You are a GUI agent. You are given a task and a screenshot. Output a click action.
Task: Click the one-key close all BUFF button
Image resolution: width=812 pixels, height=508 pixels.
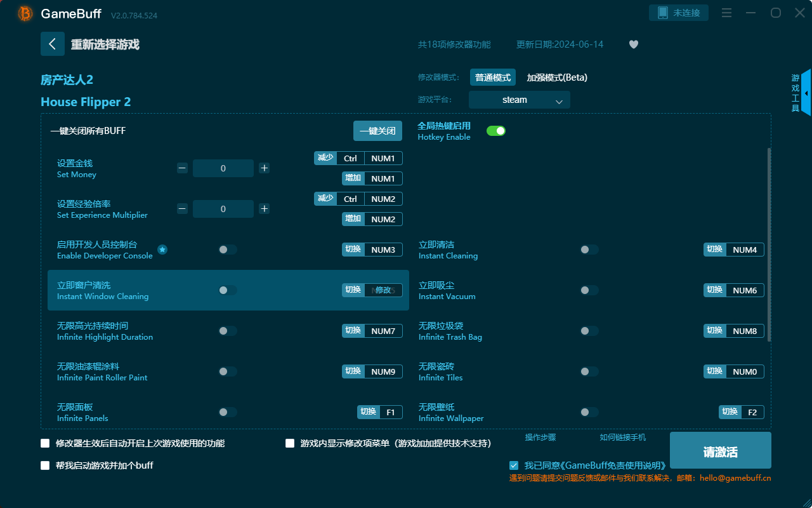[x=377, y=131]
